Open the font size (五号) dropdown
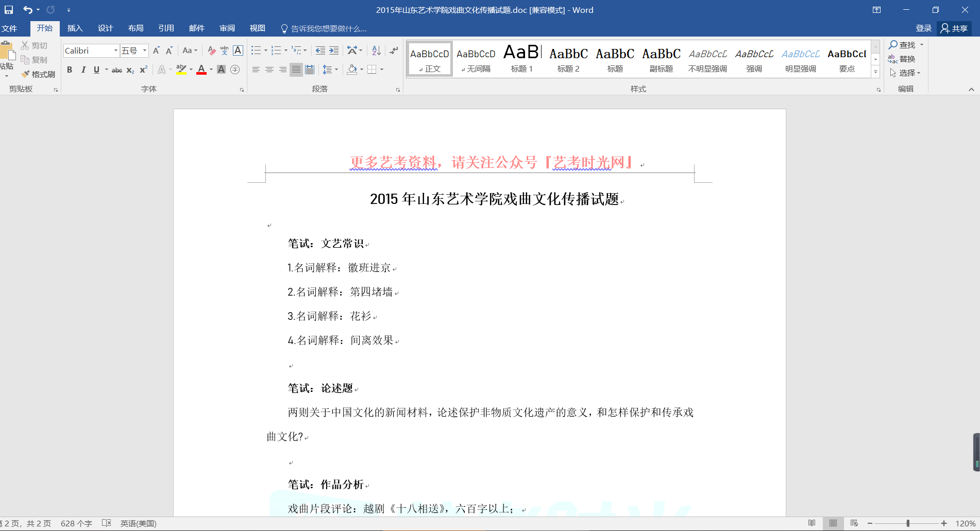The image size is (980, 531). click(145, 50)
